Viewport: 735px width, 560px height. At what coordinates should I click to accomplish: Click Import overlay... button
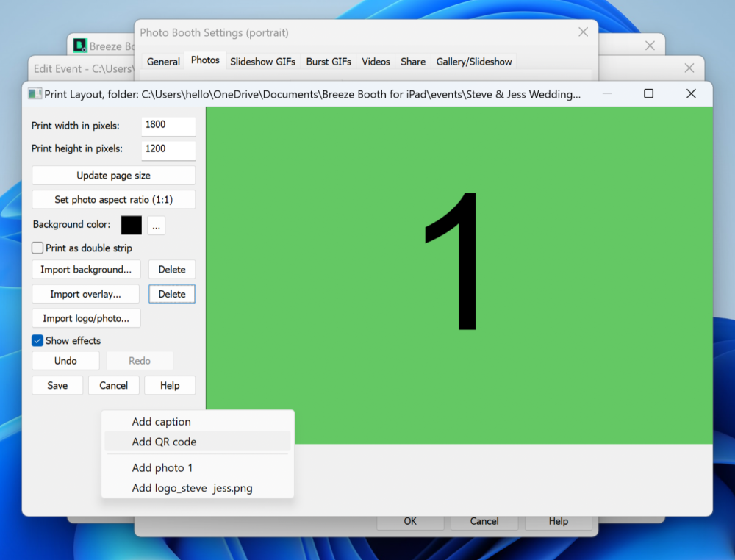click(x=85, y=294)
